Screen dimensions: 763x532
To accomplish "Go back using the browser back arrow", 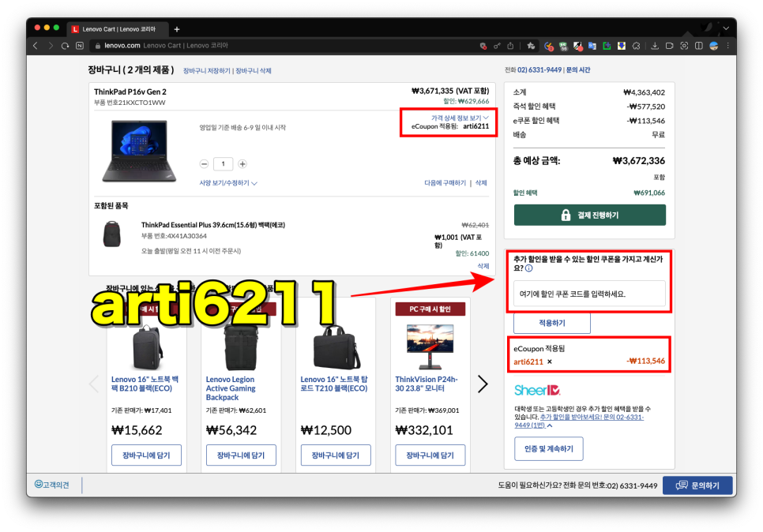I will [x=35, y=46].
